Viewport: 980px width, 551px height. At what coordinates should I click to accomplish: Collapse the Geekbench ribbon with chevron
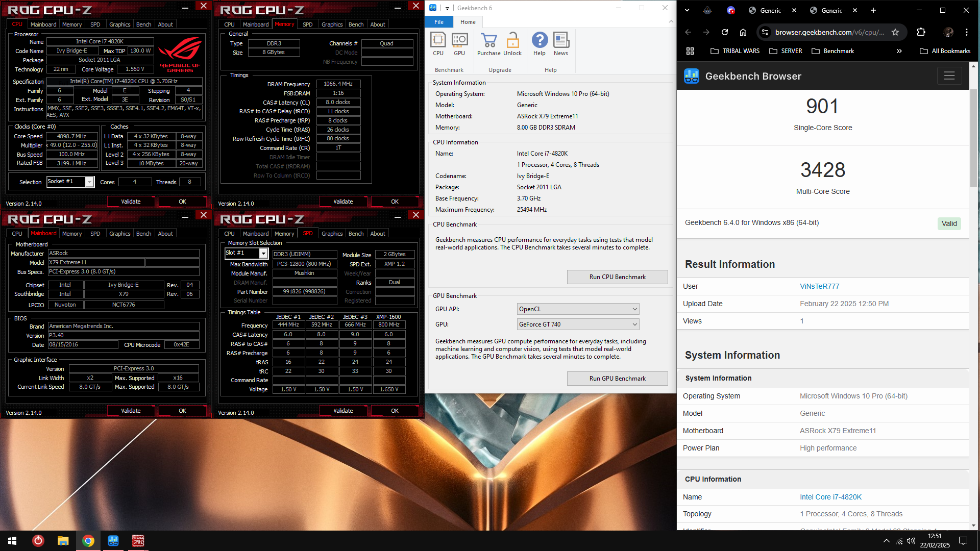(671, 22)
